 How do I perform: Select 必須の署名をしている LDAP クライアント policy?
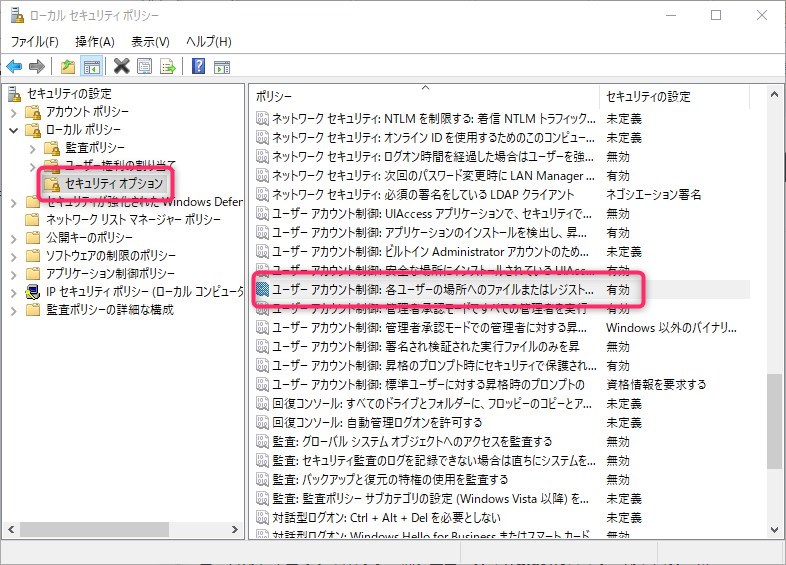502,195
